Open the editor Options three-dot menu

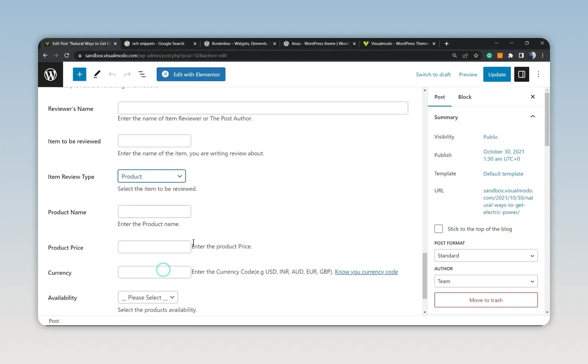(x=538, y=74)
